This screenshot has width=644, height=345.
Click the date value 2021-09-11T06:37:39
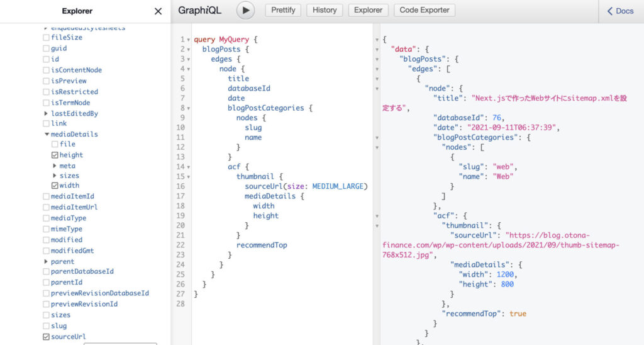pos(511,127)
